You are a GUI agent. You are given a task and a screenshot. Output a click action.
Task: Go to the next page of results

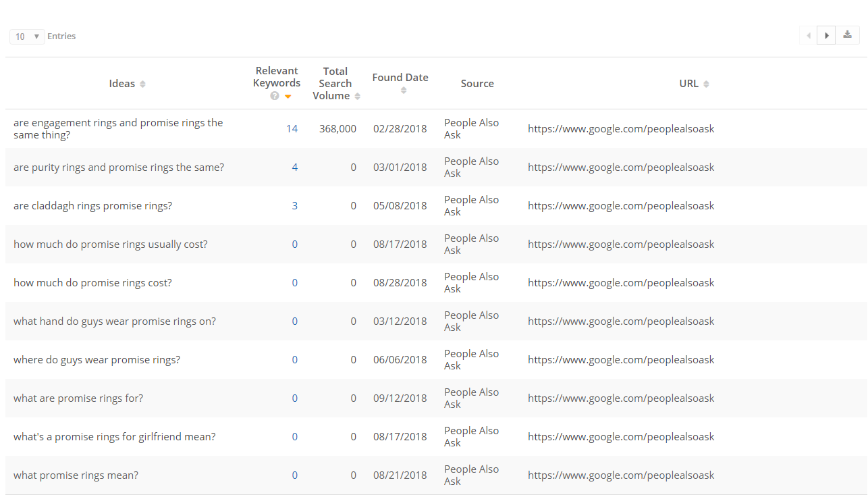click(826, 35)
